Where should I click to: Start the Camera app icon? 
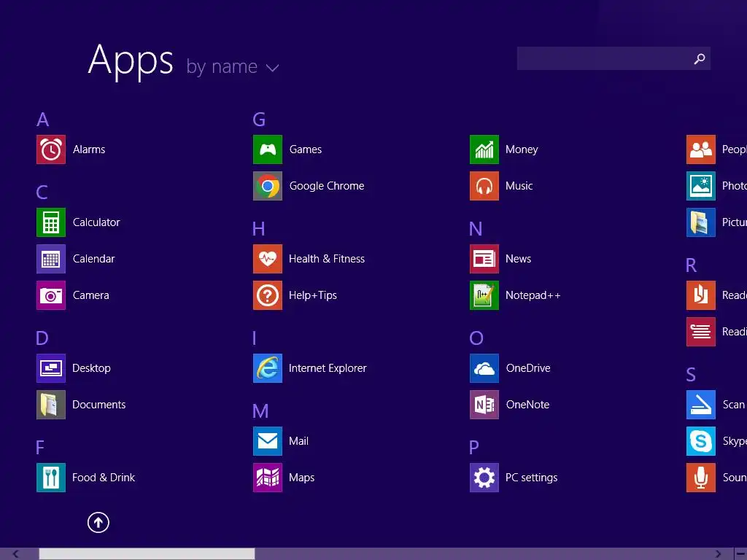click(x=51, y=295)
